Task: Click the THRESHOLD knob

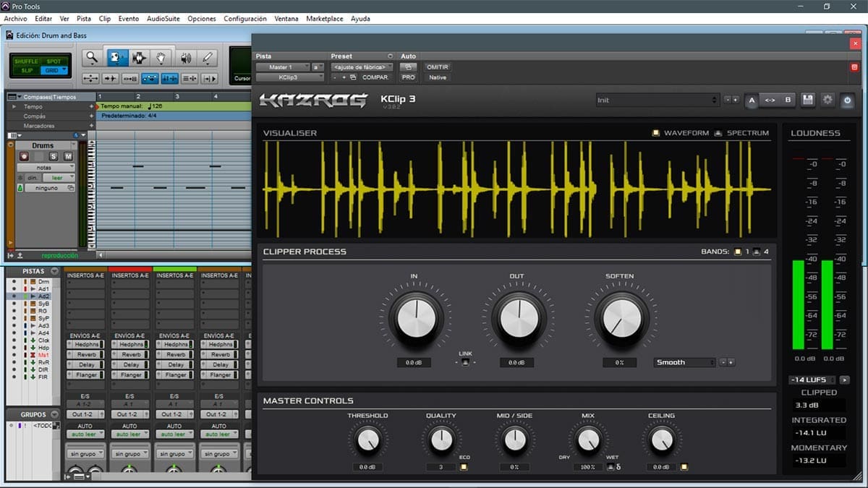Action: point(367,440)
